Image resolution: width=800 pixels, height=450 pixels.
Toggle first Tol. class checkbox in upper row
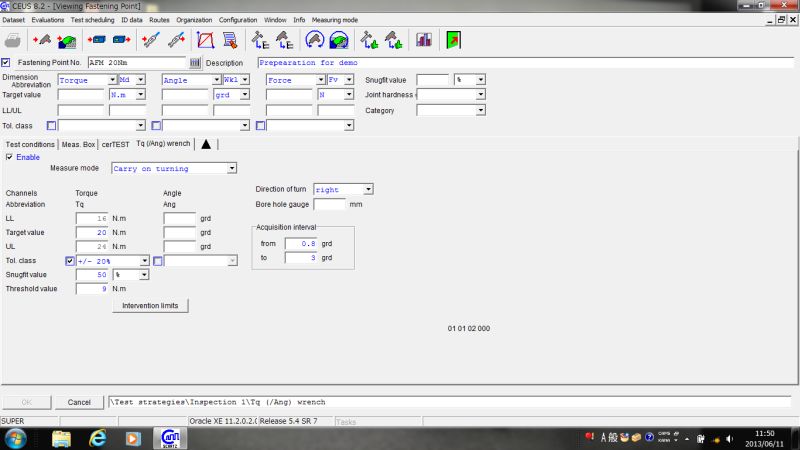click(51, 126)
